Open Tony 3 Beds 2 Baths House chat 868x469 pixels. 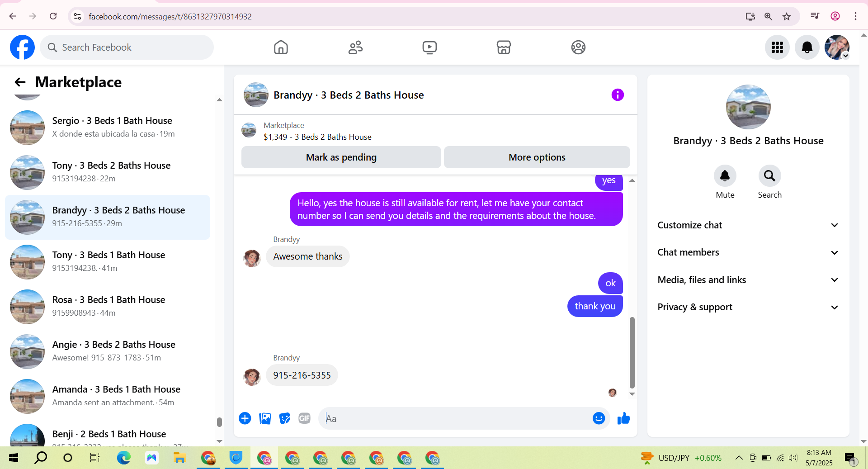click(x=108, y=172)
